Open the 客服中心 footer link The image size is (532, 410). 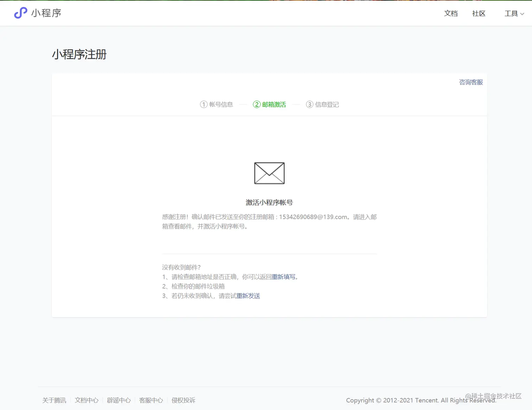pyautogui.click(x=151, y=400)
